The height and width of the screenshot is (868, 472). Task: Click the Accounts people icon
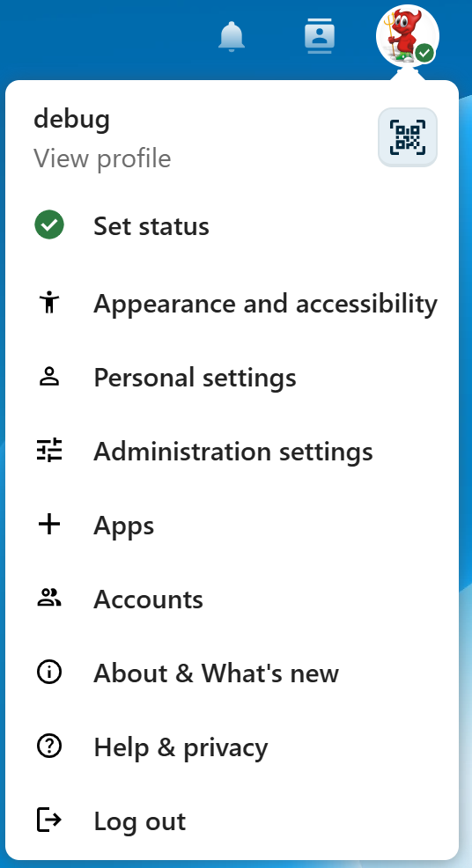49,598
